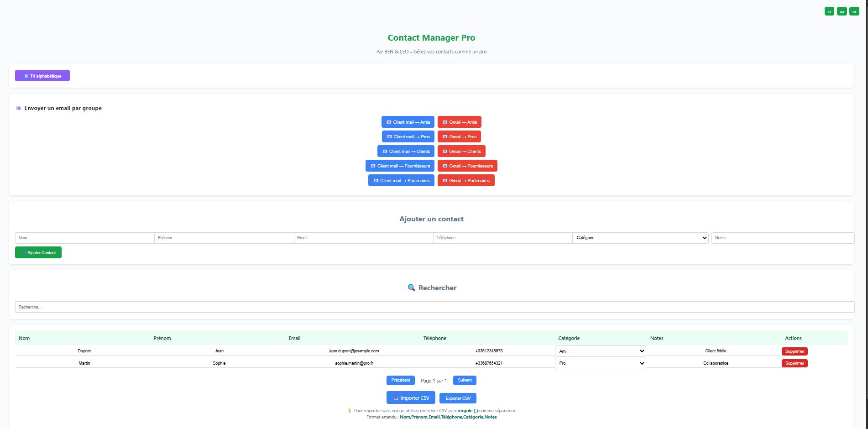This screenshot has width=868, height=429.
Task: Focus the Prénom input field
Action: 224,238
